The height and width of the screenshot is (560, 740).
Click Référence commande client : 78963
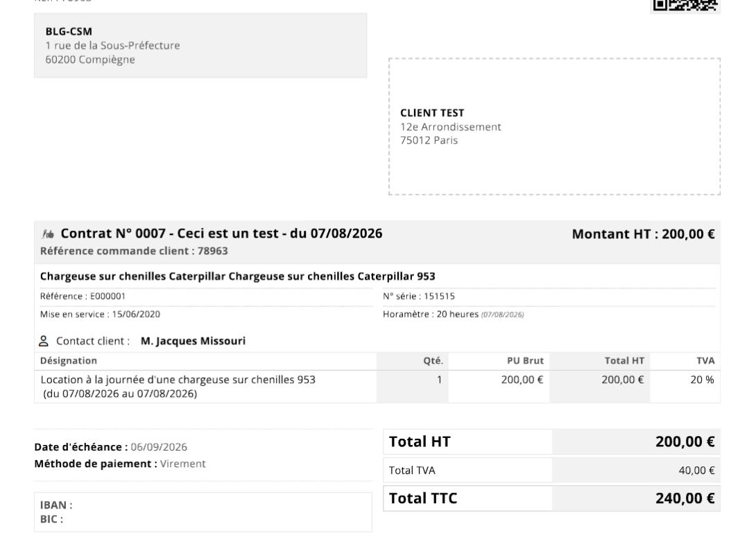[x=134, y=251]
